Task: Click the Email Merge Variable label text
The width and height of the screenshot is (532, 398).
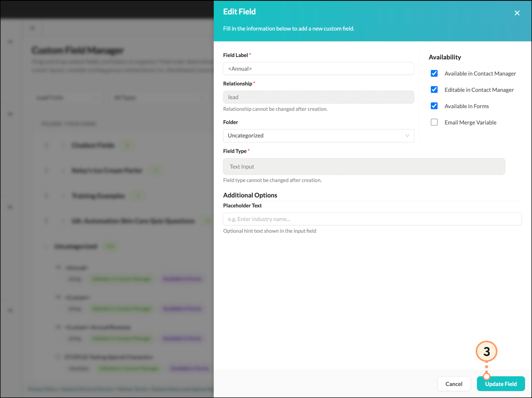Action: point(470,122)
